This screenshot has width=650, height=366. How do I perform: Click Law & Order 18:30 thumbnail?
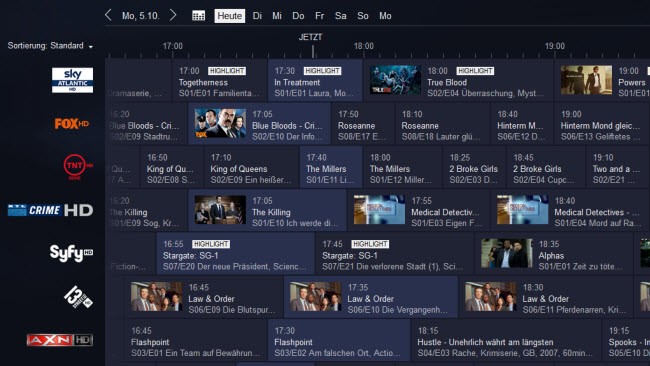[x=490, y=296]
